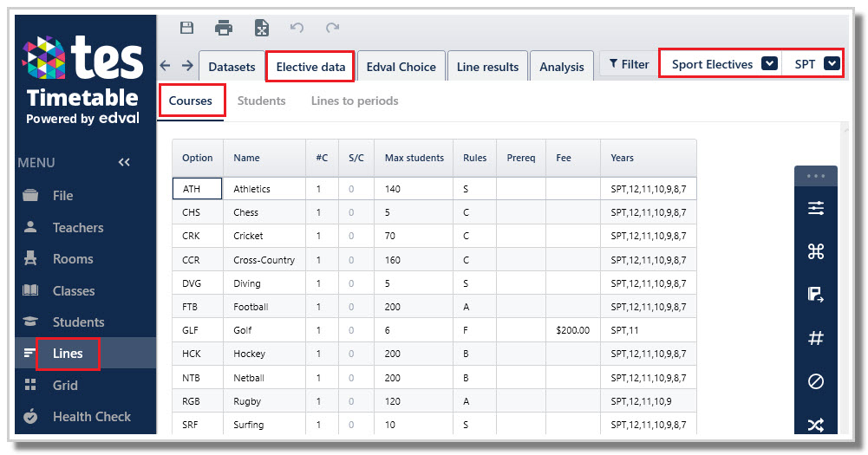Switch to the Edval Choice tab
Screen dimensions: 868x455
pyautogui.click(x=401, y=67)
